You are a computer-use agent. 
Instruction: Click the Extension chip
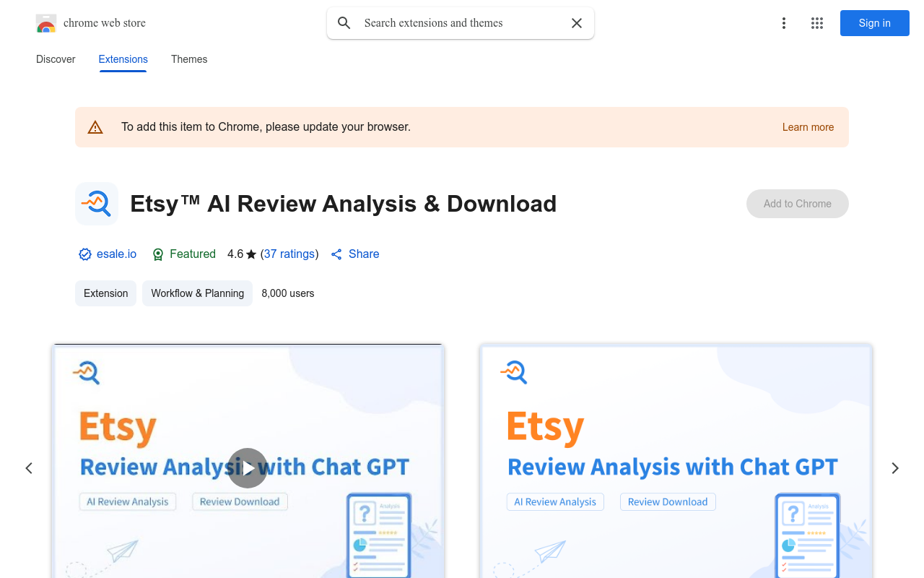click(105, 293)
